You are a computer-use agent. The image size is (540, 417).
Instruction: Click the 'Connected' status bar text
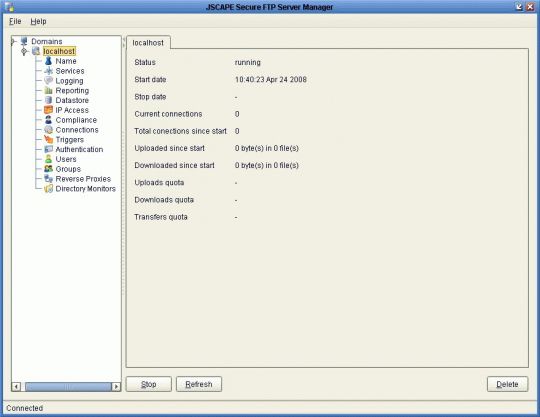[24, 408]
